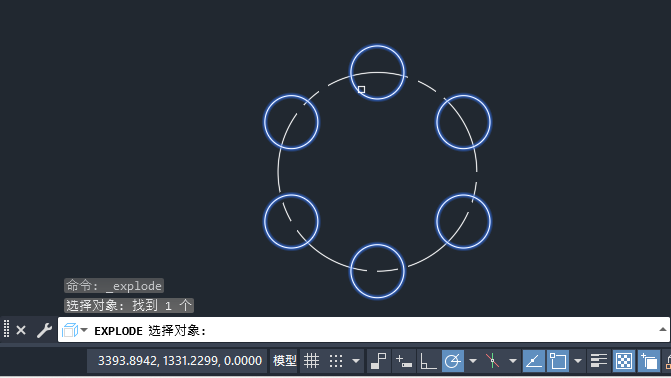The height and width of the screenshot is (378, 671).
Task: Toggle selection cycling icon
Action: pyautogui.click(x=649, y=361)
